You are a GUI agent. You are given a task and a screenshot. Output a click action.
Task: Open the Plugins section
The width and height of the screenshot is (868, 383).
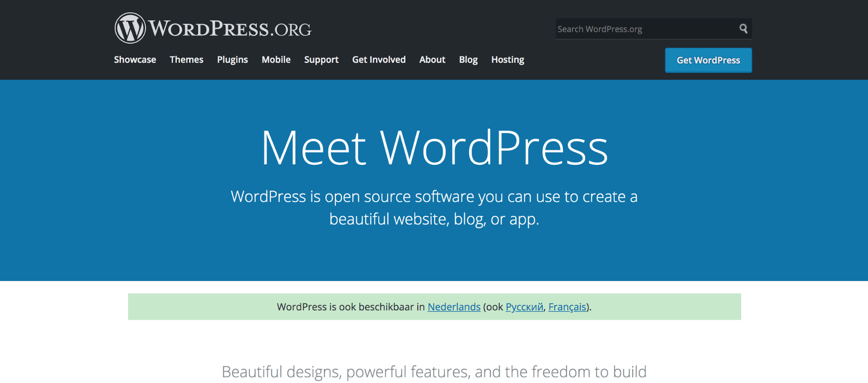(232, 60)
